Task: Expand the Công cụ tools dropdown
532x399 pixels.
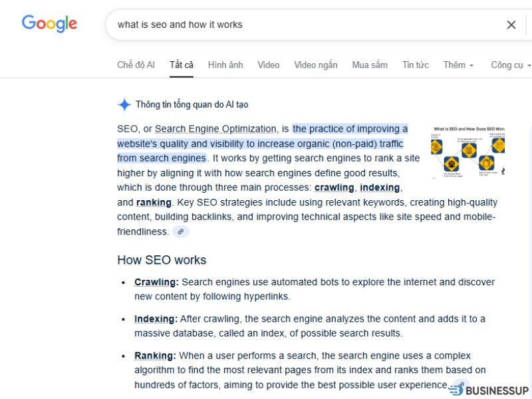Action: click(x=511, y=65)
